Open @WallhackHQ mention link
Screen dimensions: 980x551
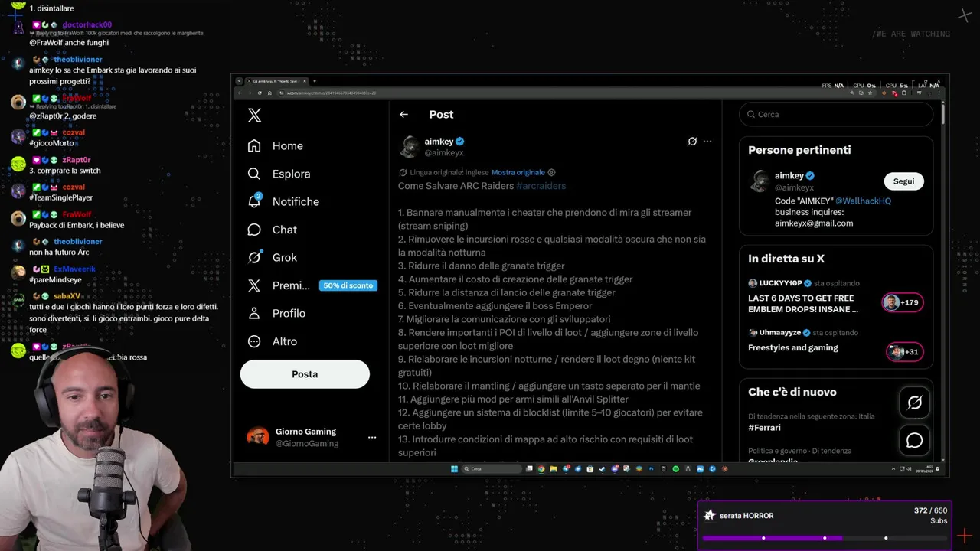[x=863, y=201]
